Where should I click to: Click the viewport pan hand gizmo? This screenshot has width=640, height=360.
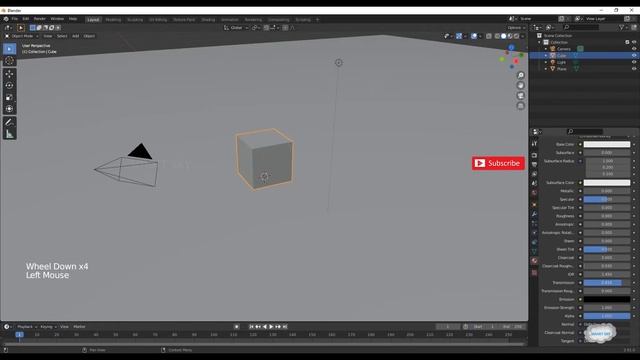click(x=520, y=85)
